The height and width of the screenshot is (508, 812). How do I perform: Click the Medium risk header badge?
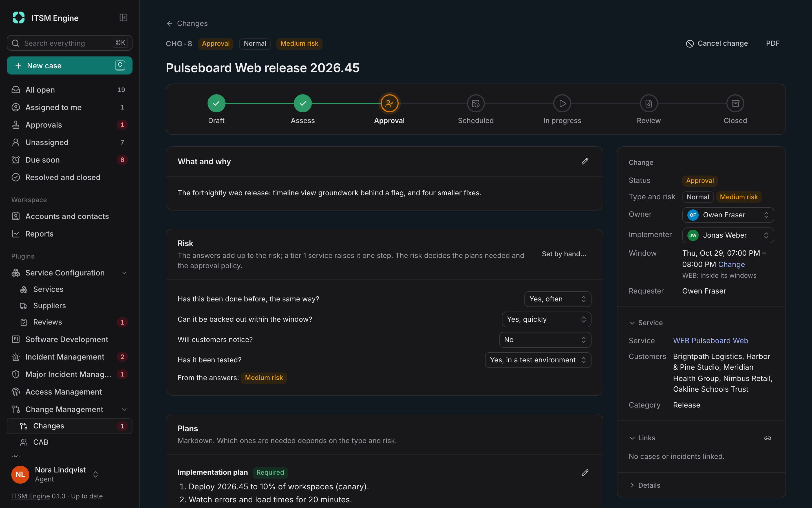coord(299,44)
